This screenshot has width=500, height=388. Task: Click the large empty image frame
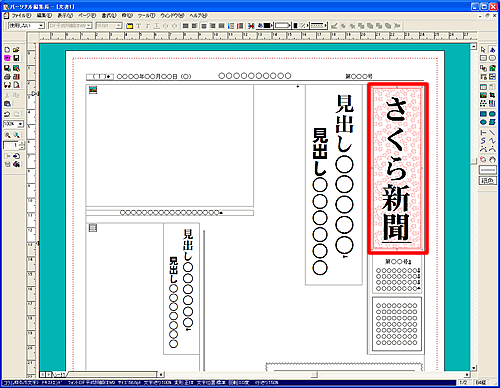(x=170, y=145)
